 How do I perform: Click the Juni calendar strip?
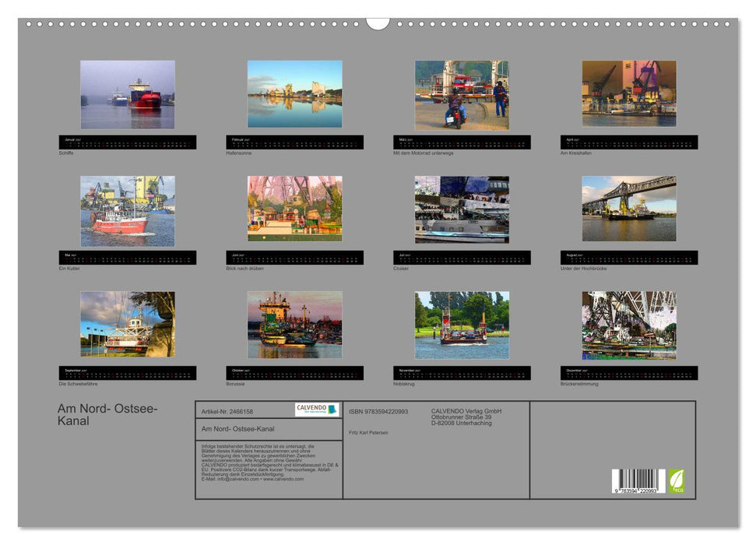click(294, 258)
